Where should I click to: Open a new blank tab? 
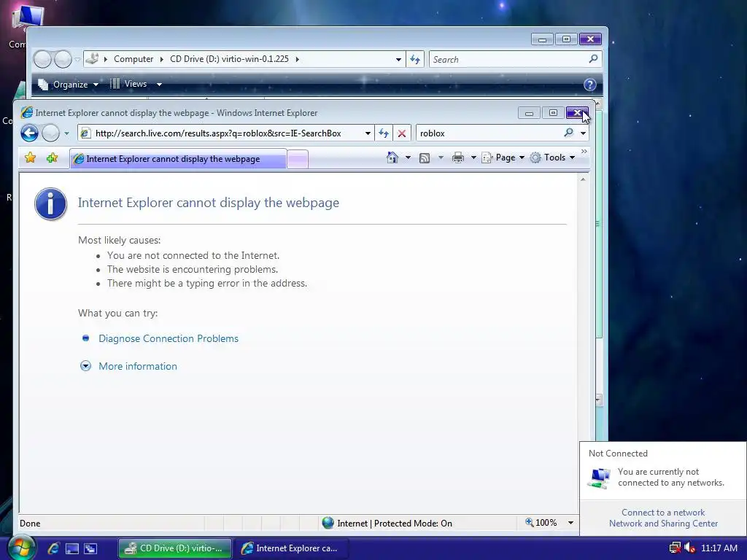pyautogui.click(x=298, y=160)
